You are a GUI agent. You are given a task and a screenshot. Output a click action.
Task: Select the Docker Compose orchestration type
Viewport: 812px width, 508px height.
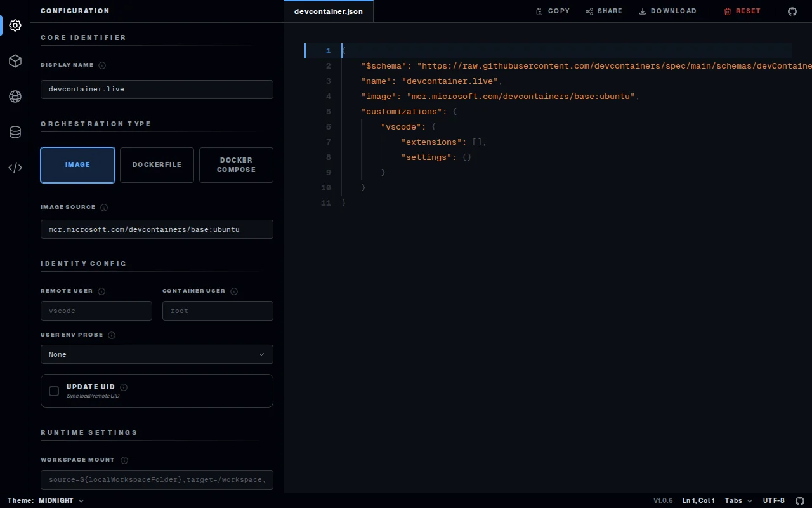click(x=236, y=165)
